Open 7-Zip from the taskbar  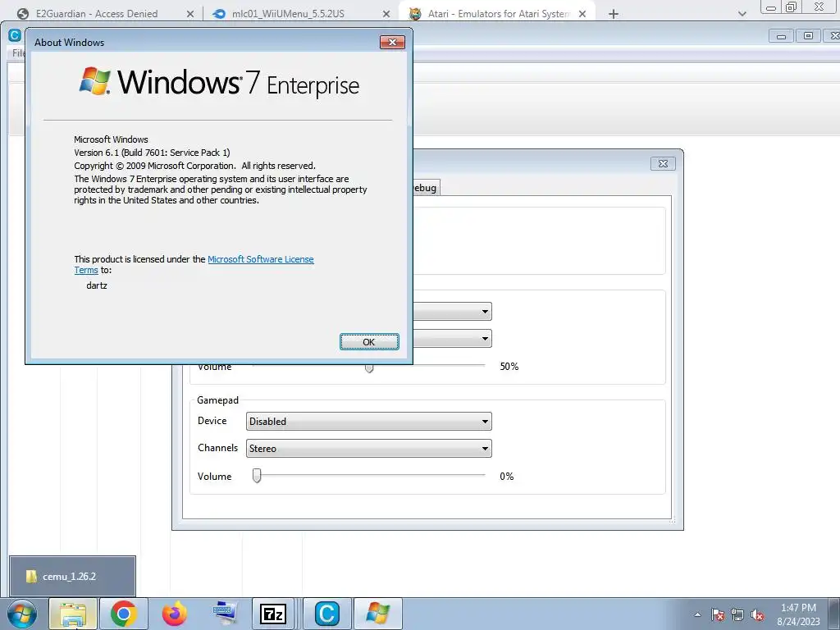tap(272, 614)
